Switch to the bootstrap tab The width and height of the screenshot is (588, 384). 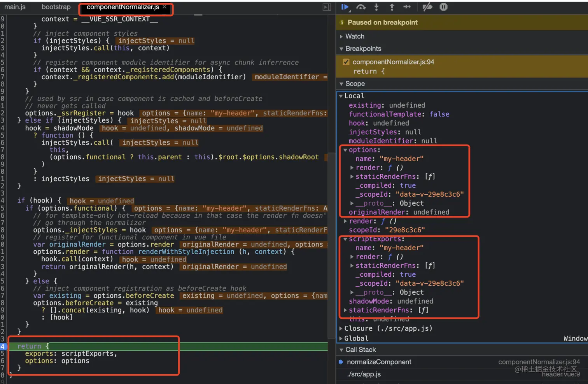click(56, 7)
